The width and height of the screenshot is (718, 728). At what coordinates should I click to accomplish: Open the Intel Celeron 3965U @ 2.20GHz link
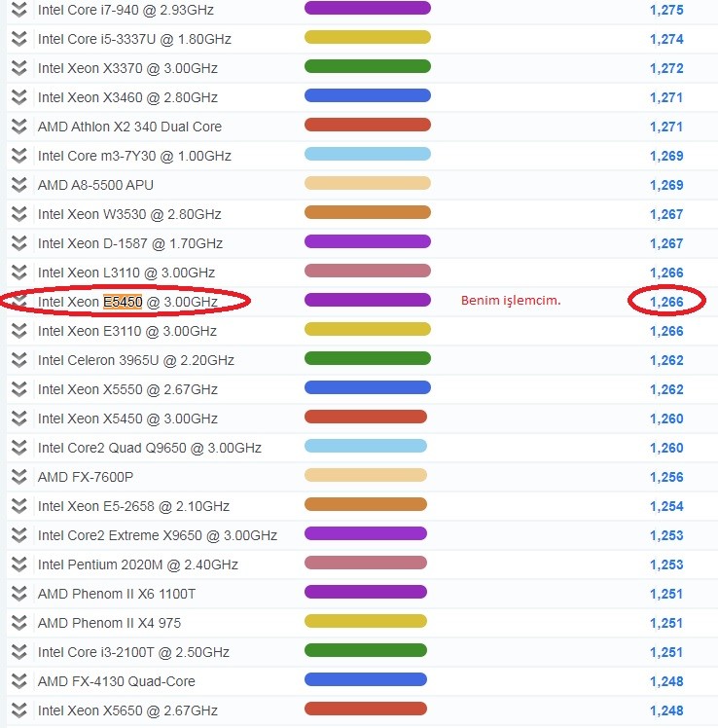click(x=135, y=360)
